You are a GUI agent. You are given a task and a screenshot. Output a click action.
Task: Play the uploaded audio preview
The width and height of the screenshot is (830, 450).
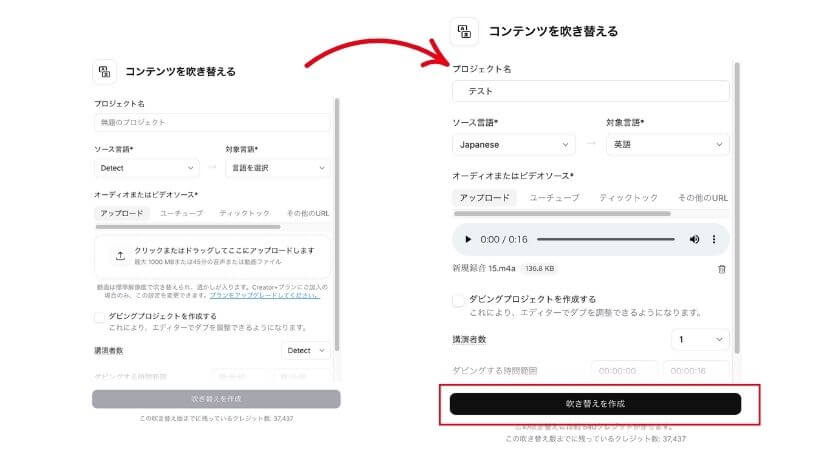[x=467, y=239]
